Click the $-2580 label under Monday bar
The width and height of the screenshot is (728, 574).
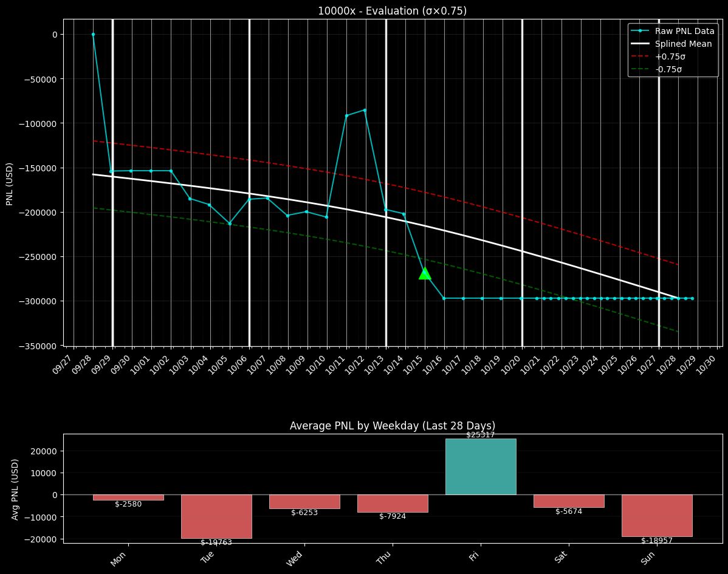[x=128, y=504]
